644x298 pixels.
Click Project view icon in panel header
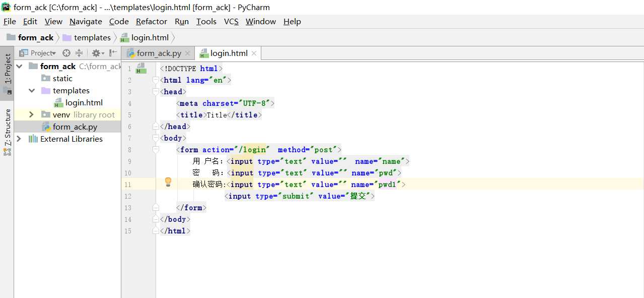point(24,53)
